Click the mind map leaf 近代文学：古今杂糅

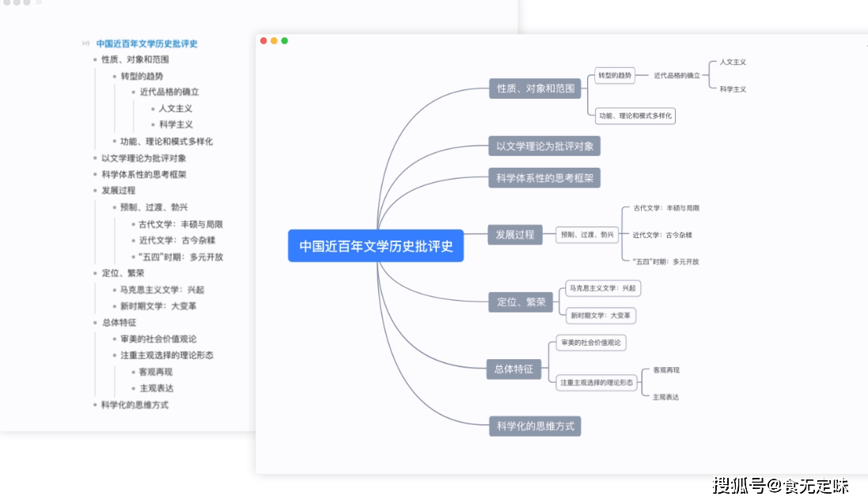coord(662,236)
